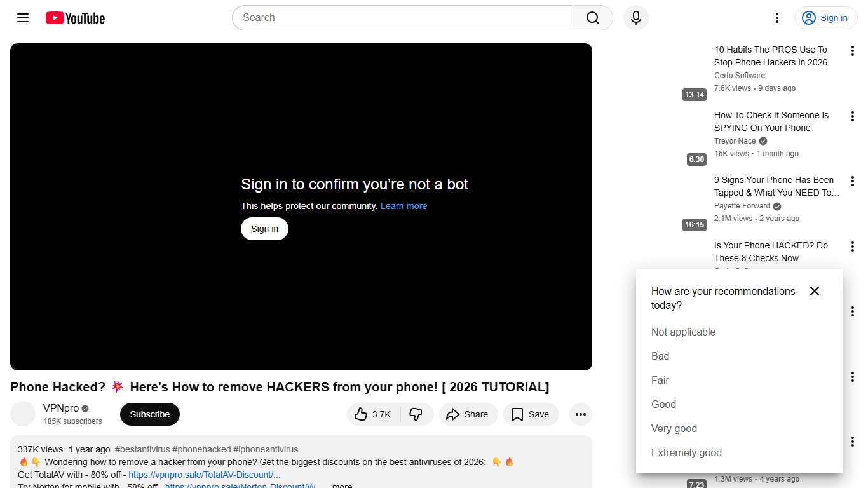The image size is (868, 488).
Task: Open the Share dialog
Action: point(468,414)
